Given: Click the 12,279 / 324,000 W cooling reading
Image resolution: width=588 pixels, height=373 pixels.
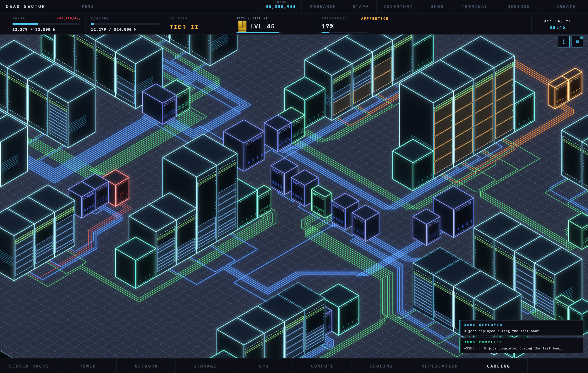Looking at the screenshot, I should point(114,30).
